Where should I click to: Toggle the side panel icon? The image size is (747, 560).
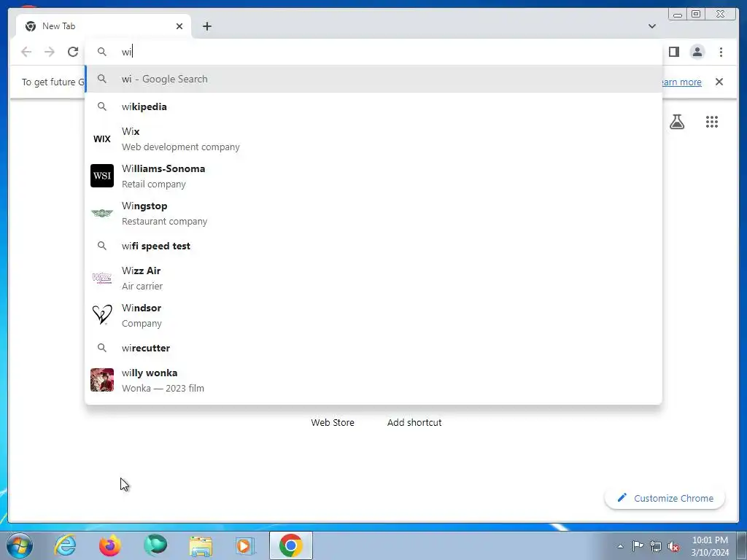(x=673, y=52)
